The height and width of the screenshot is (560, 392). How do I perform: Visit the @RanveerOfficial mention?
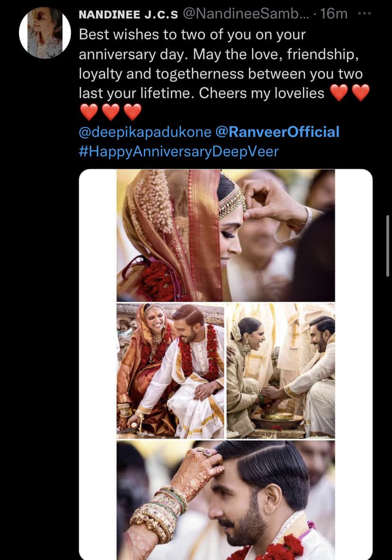click(277, 132)
